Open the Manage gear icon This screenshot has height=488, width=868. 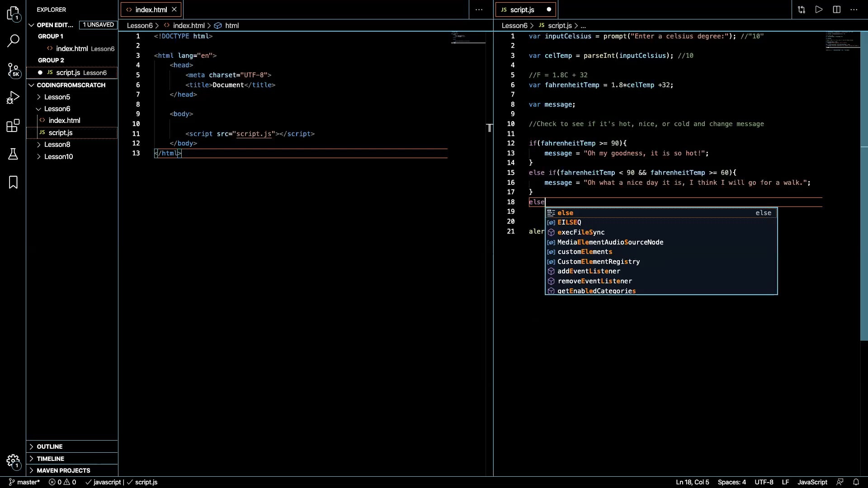click(13, 461)
